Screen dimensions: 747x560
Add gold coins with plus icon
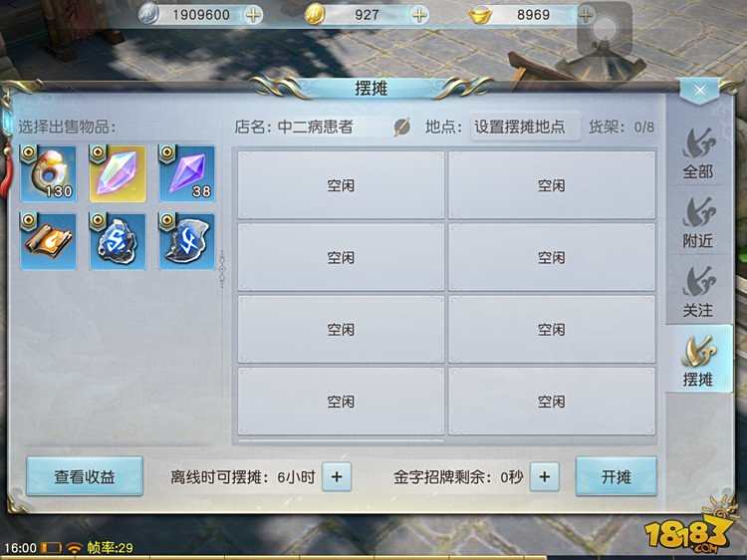pos(419,15)
